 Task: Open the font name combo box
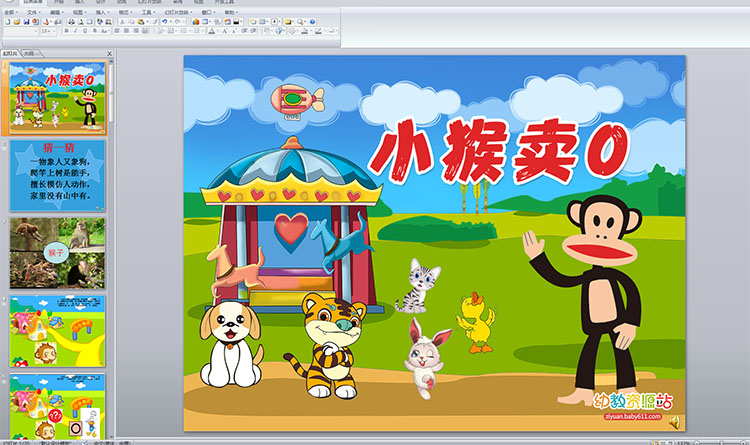tap(21, 31)
